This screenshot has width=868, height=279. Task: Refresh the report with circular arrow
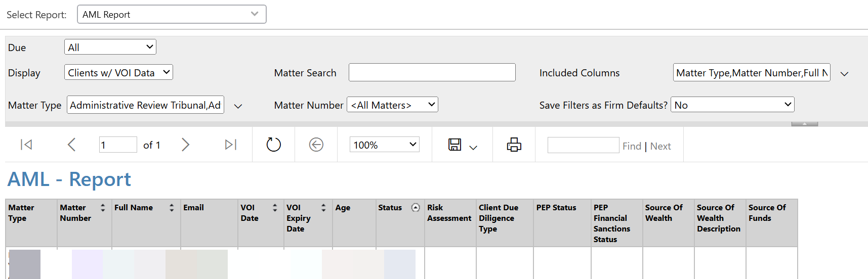[x=273, y=145]
